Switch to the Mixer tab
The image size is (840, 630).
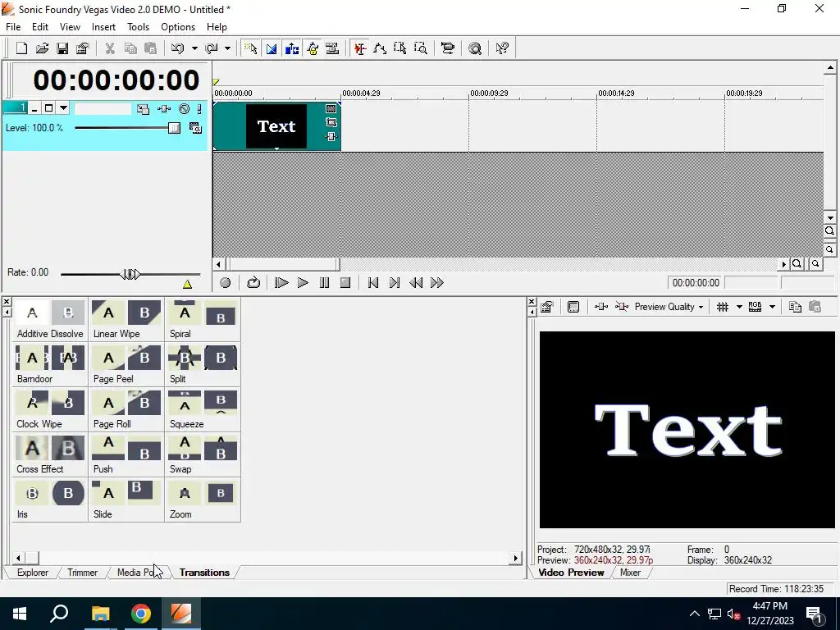click(x=631, y=573)
